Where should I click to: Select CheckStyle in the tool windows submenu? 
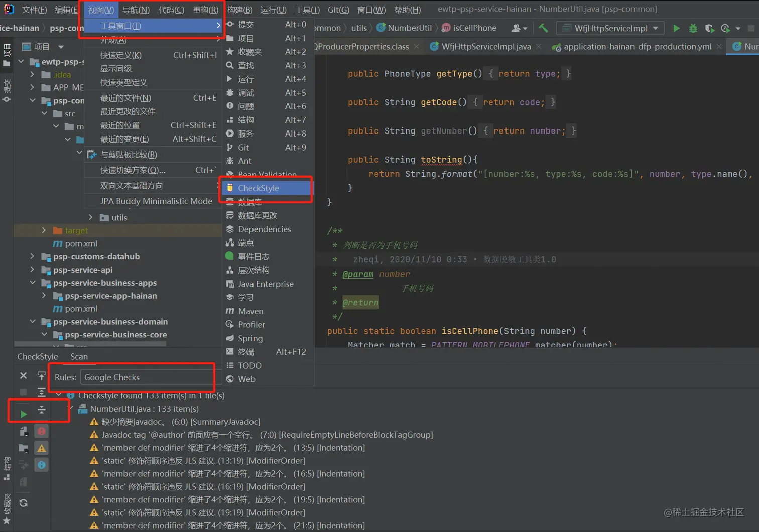267,188
